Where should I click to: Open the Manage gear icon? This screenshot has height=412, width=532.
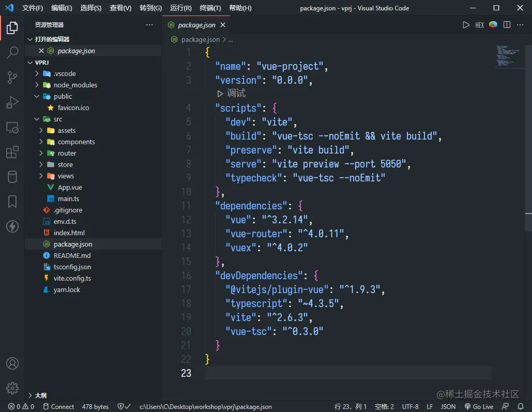[12, 388]
